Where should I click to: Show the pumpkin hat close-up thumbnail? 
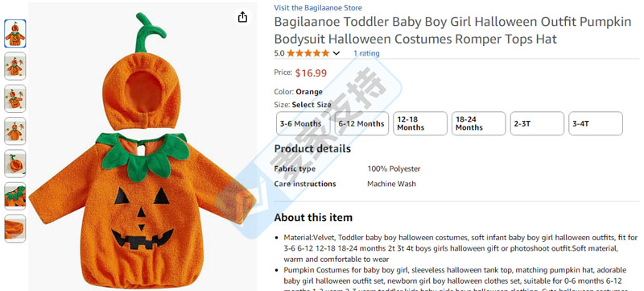pyautogui.click(x=15, y=164)
